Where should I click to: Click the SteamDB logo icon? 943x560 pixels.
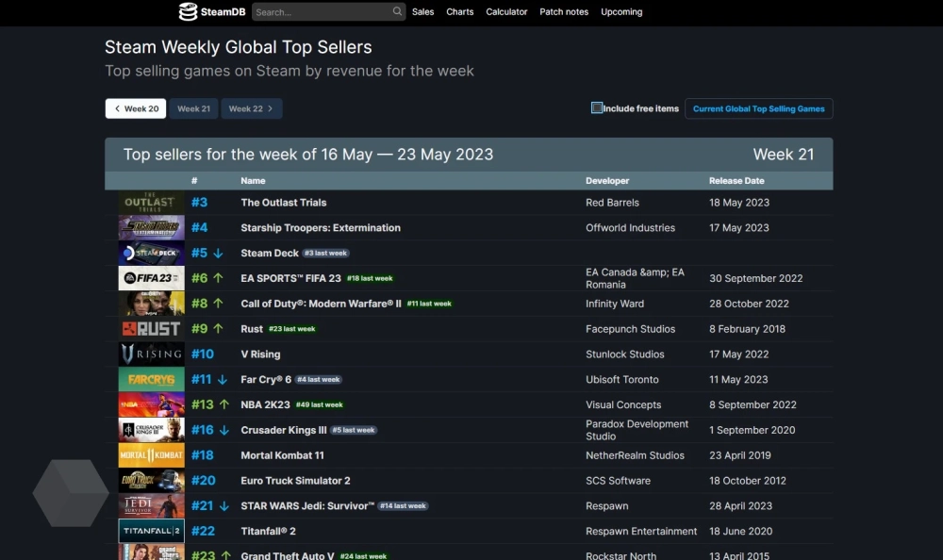pos(189,12)
